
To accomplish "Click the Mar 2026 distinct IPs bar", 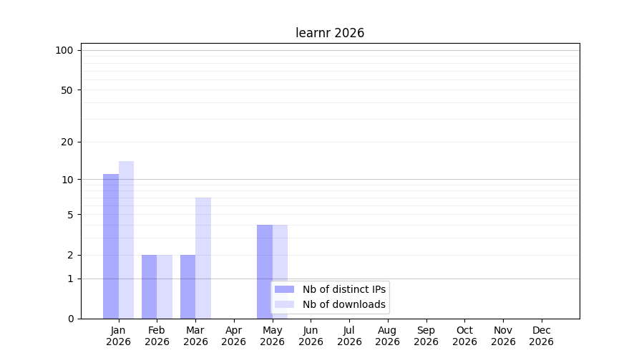I will tap(187, 287).
